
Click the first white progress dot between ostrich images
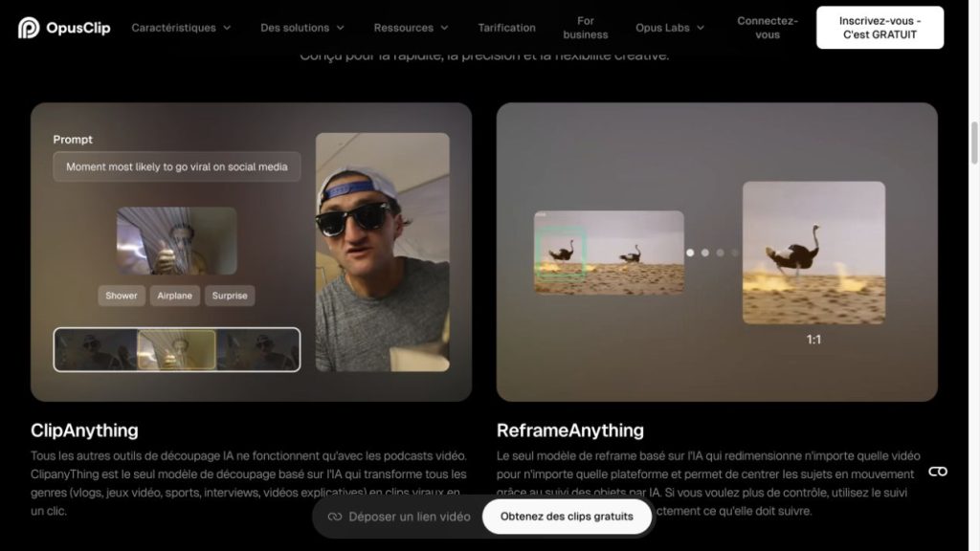[690, 253]
